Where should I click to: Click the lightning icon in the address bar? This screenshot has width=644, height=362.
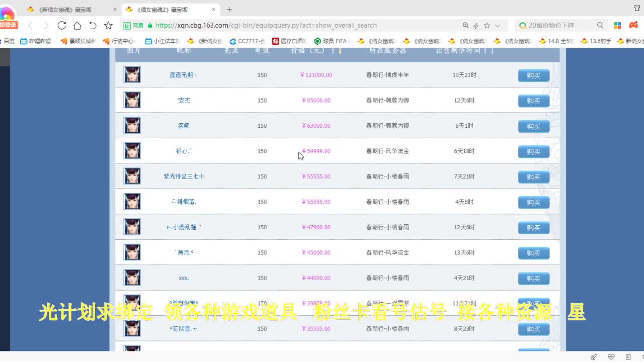point(476,25)
